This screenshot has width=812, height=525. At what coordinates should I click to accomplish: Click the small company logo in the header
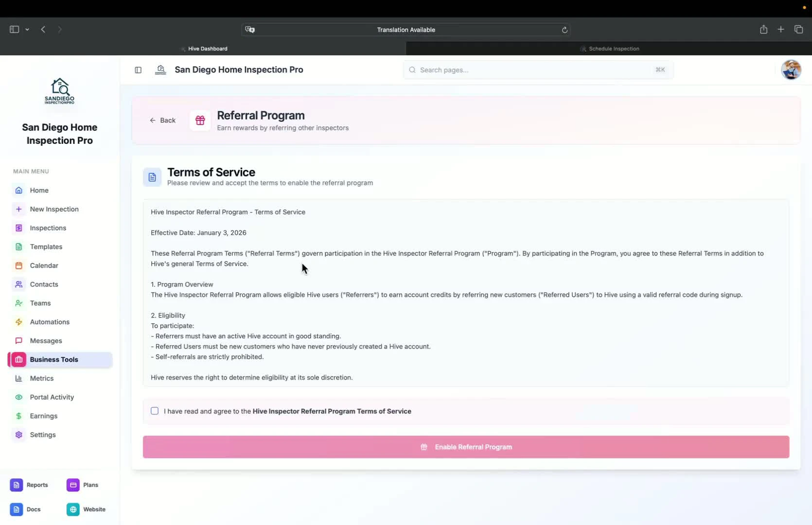(160, 70)
